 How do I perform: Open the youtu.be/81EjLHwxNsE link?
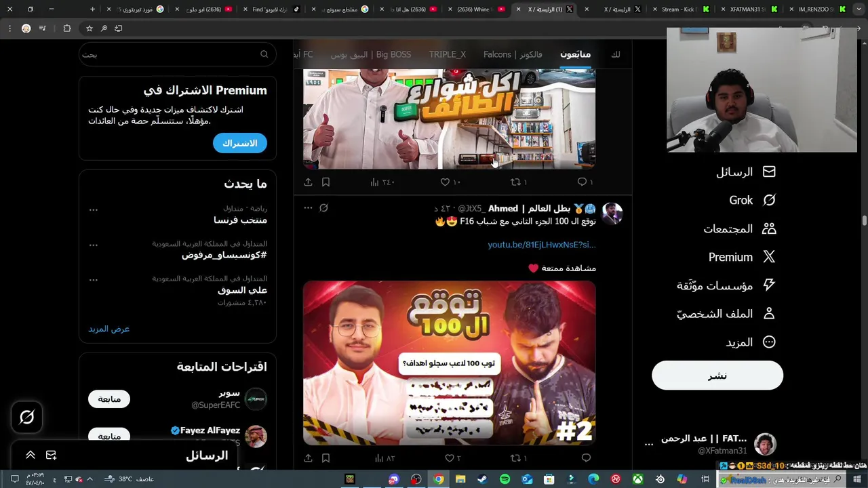coord(542,245)
